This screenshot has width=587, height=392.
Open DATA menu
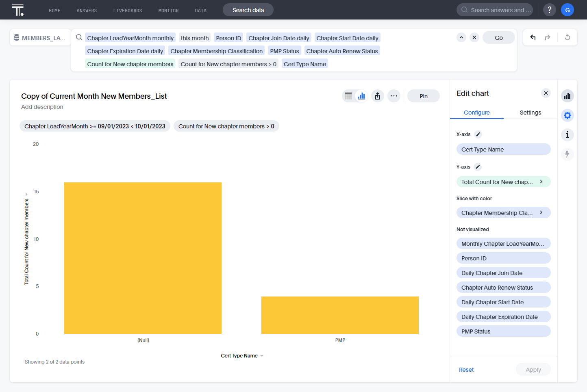(x=200, y=11)
